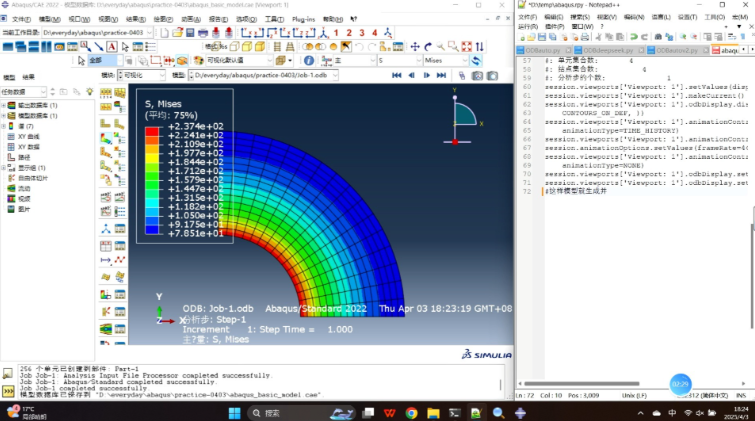Viewport: 755px width, 421px height.
Task: Click Save icon in Notepad++ toolbar
Action: 542,37
